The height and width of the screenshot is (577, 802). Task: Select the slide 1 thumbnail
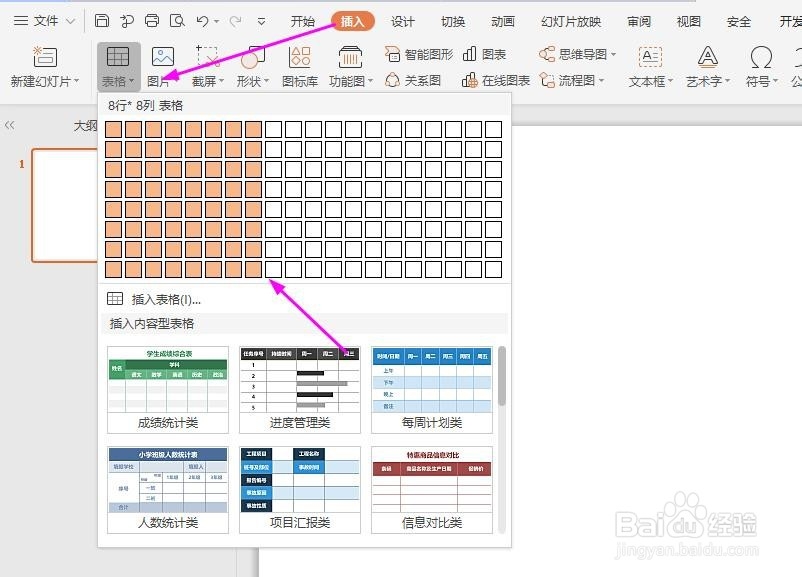63,205
